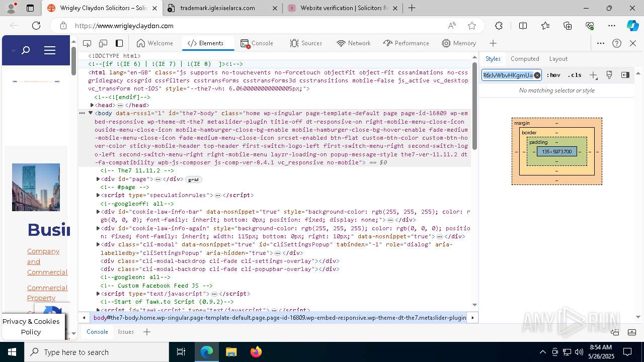Open split screen view in Edge
Viewport: 644px width, 362px height.
click(523, 26)
